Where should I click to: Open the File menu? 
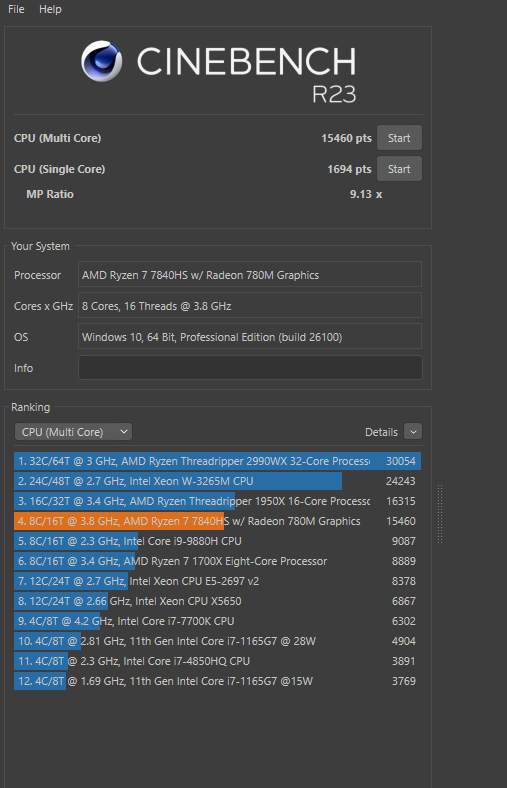pyautogui.click(x=16, y=10)
